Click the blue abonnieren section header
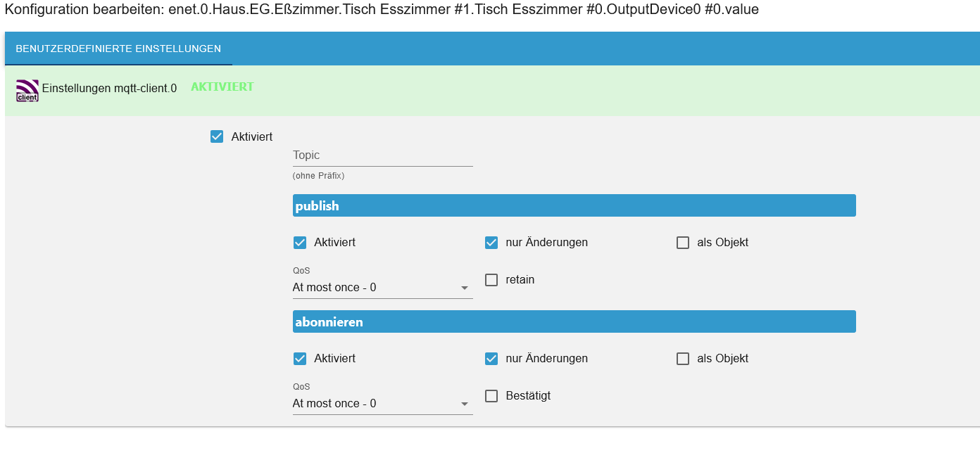 click(x=574, y=322)
